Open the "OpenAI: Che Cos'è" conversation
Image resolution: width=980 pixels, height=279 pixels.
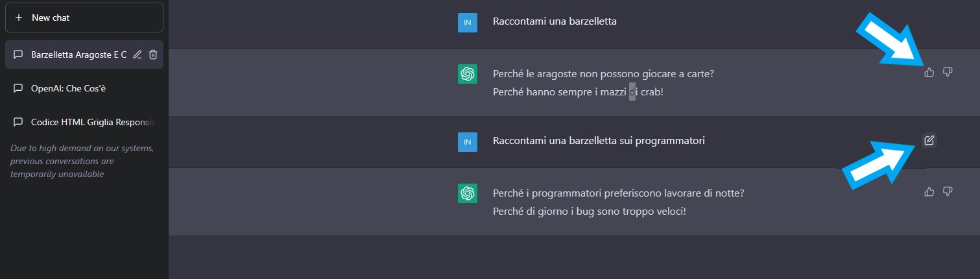pos(68,88)
